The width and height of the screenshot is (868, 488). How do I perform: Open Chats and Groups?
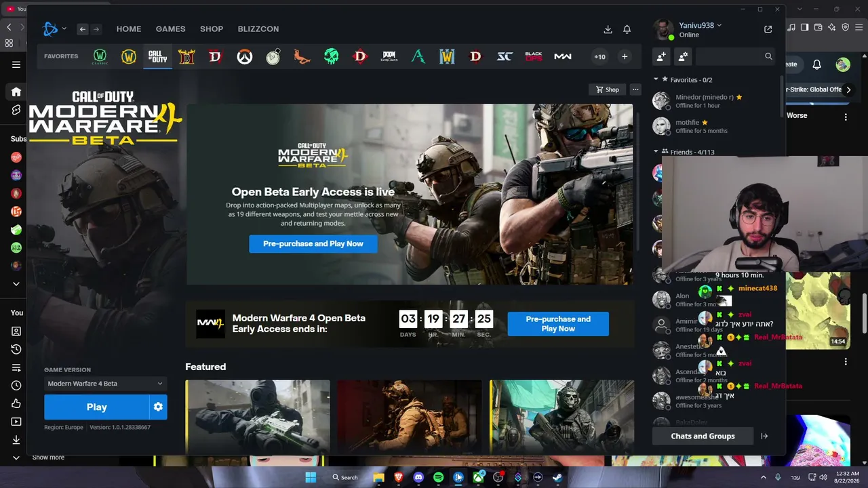pyautogui.click(x=703, y=436)
